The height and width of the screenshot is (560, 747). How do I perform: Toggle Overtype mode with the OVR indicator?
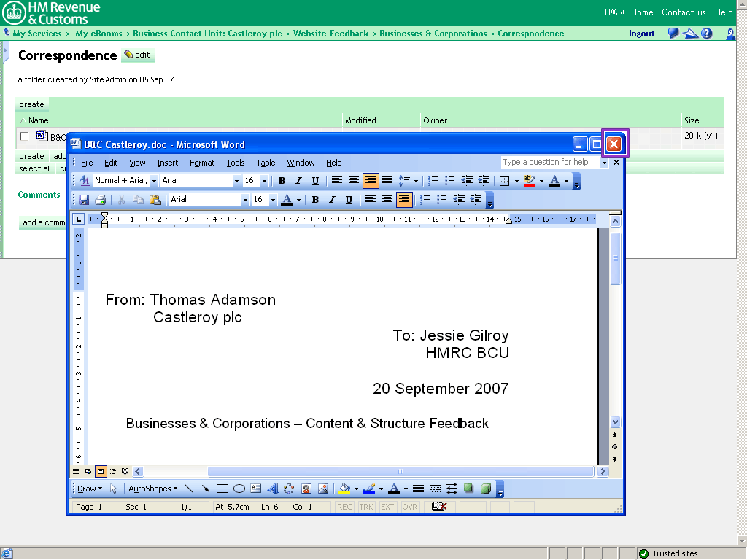409,507
